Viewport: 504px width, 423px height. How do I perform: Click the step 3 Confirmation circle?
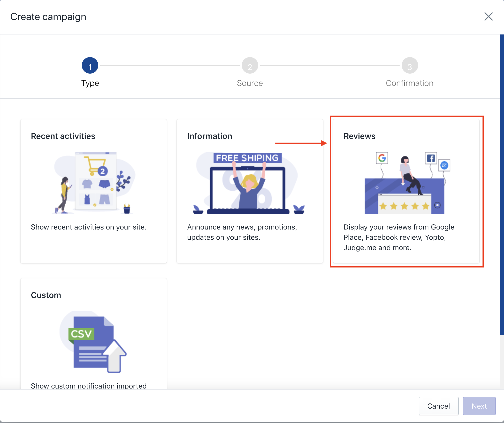[x=409, y=66]
